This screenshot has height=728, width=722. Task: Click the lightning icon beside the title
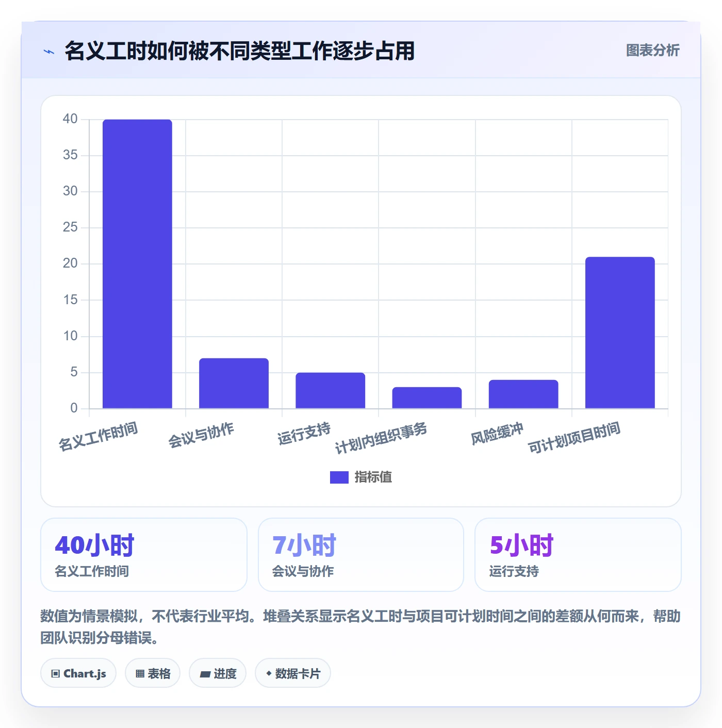(x=49, y=52)
